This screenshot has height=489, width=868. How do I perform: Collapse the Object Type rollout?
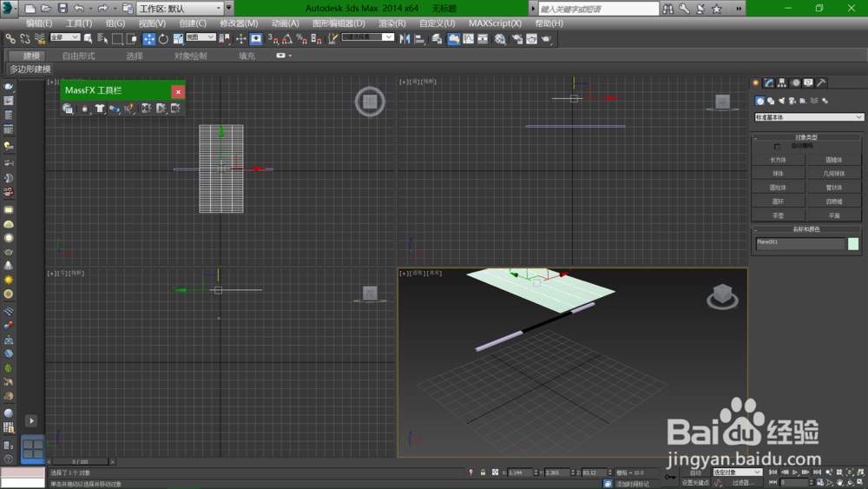tap(806, 136)
